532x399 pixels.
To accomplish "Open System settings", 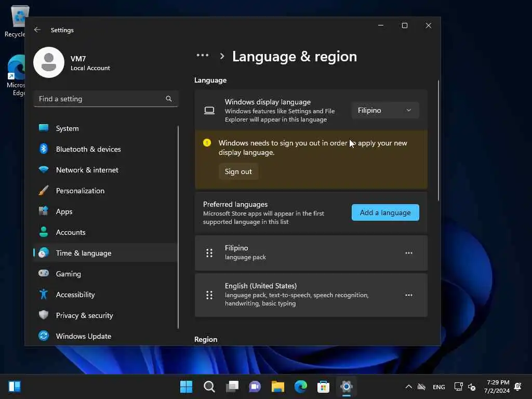I will tap(105, 128).
